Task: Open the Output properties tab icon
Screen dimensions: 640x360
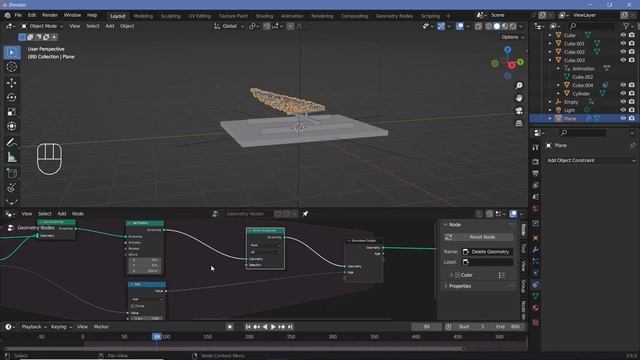Action: coord(536,173)
